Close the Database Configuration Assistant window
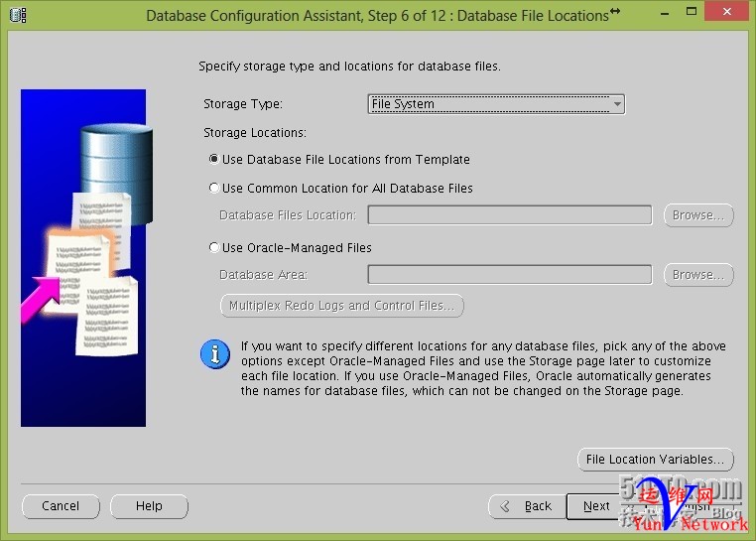This screenshot has width=756, height=541. pyautogui.click(x=726, y=12)
